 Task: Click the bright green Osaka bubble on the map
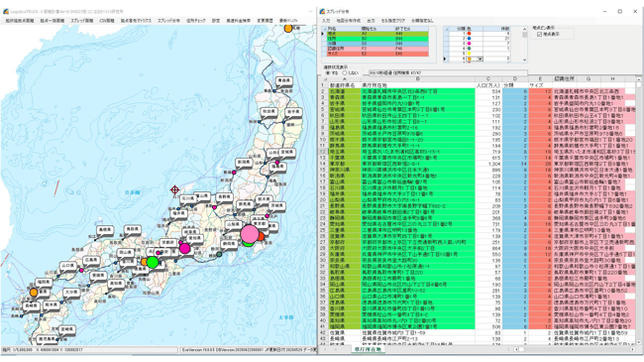pyautogui.click(x=153, y=262)
